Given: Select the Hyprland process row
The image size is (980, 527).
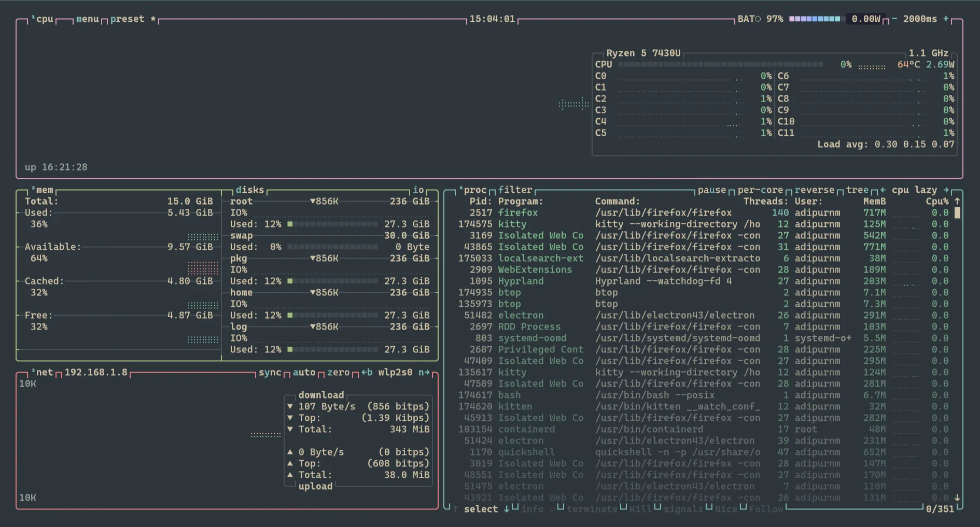Looking at the screenshot, I should point(703,281).
